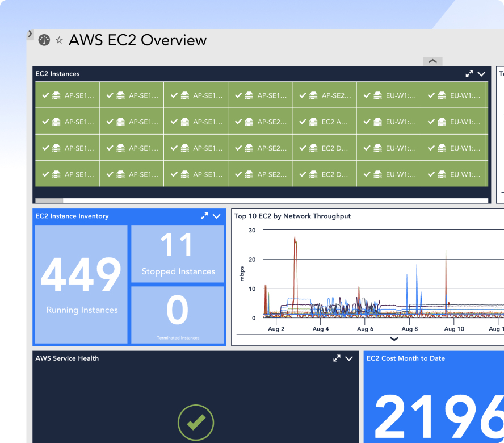Viewport: 504px width, 443px height.
Task: Click the dashboard gauge icon beside the title
Action: 44,40
